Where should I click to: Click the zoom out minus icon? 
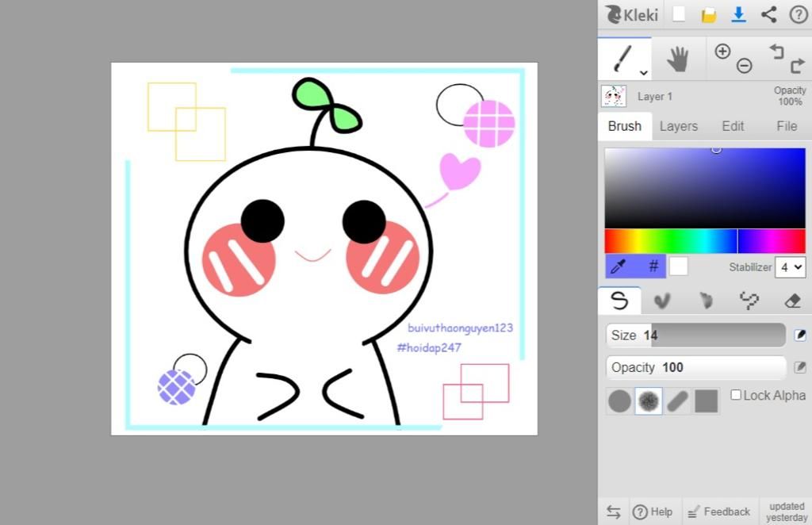point(744,66)
